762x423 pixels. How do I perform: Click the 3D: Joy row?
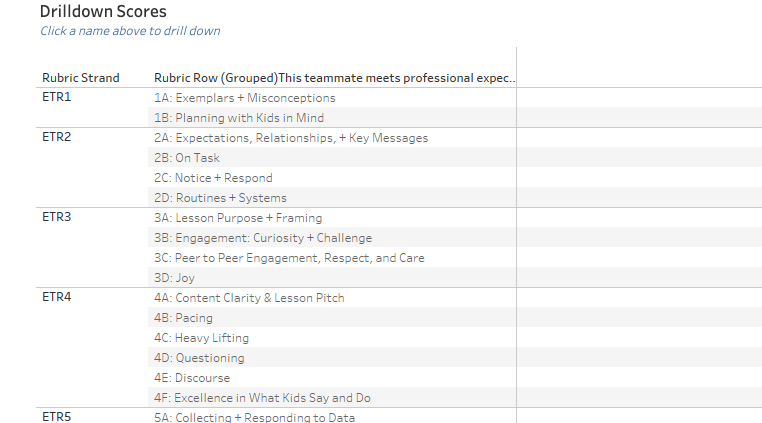click(x=174, y=278)
